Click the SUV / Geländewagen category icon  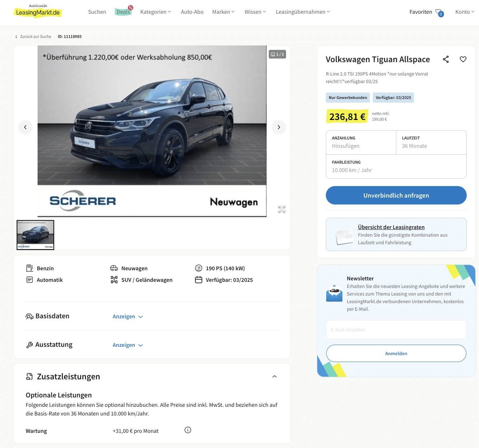click(114, 280)
